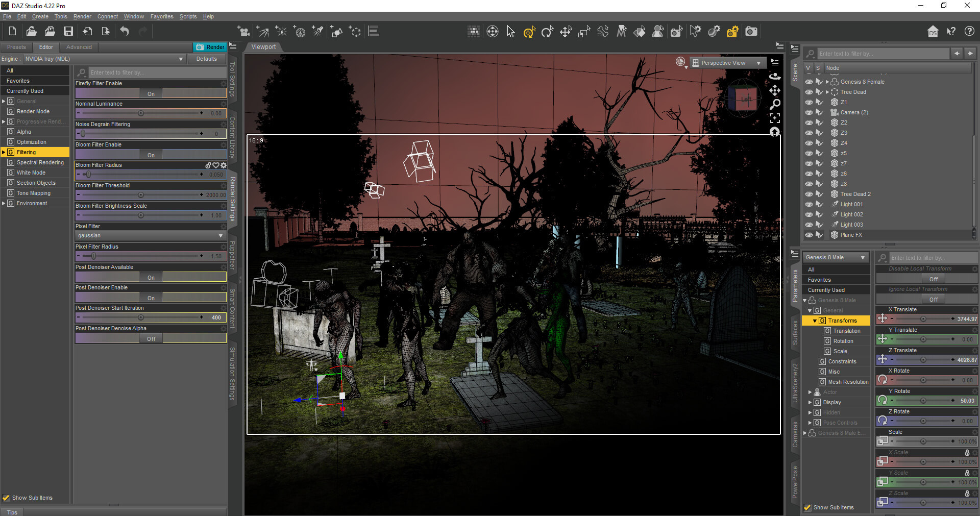Open the Perspective View dropdown
980x516 pixels.
point(728,63)
